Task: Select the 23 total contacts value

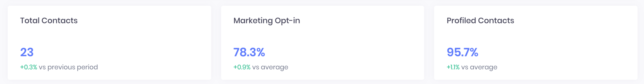Action: click(x=27, y=52)
